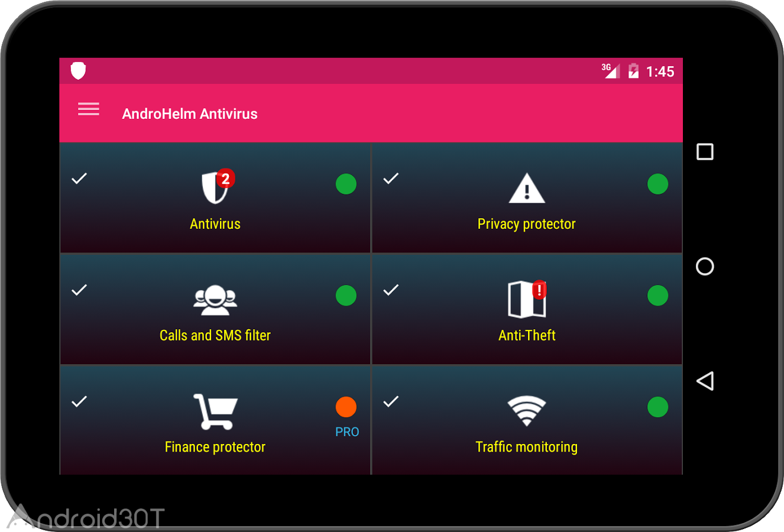Tap the shield notification icon in status bar
The width and height of the screenshot is (784, 532).
78,70
